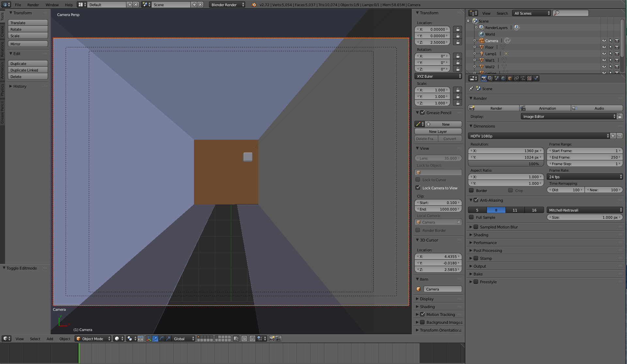
Task: Open Render Layers properties tab icon
Action: [x=490, y=78]
